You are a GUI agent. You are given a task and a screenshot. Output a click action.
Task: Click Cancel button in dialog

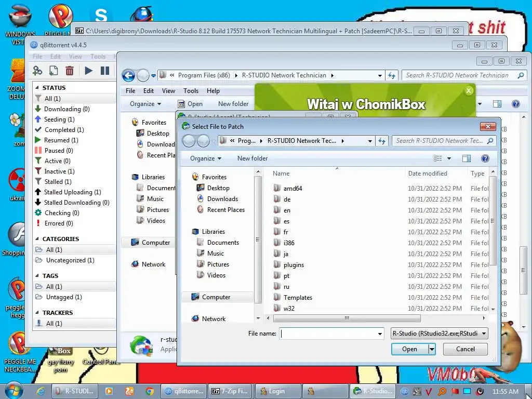pyautogui.click(x=465, y=349)
